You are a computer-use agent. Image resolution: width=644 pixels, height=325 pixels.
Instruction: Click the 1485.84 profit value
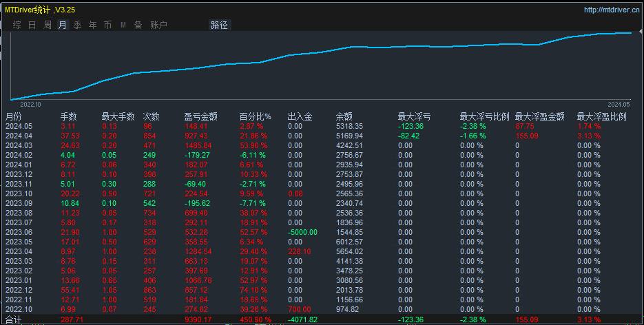(x=198, y=146)
